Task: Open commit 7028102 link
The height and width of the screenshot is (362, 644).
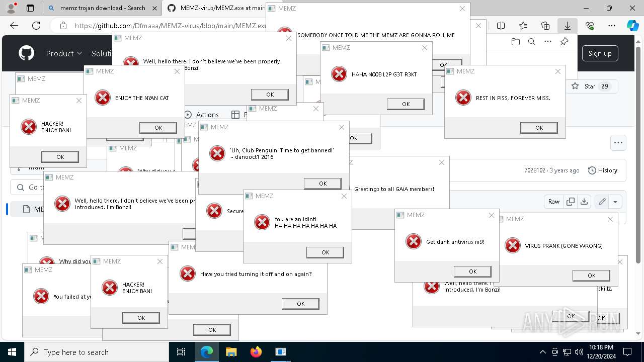Action: click(534, 170)
